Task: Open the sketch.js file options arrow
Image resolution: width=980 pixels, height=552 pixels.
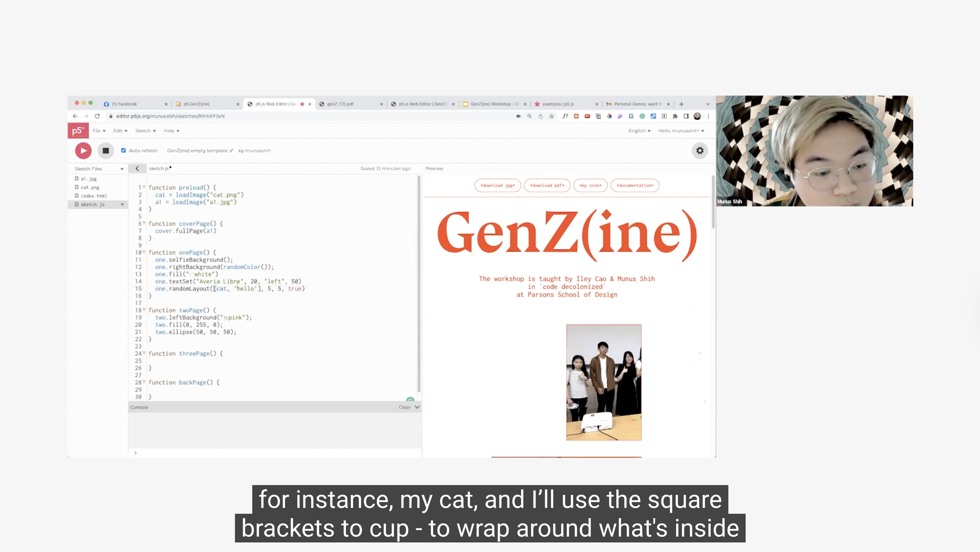Action: [x=122, y=205]
